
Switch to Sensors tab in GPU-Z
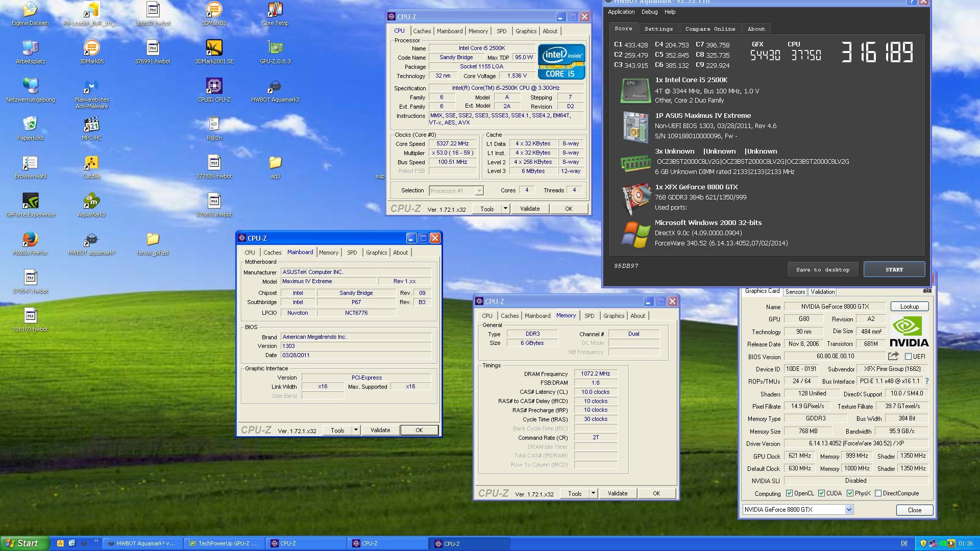coord(795,292)
